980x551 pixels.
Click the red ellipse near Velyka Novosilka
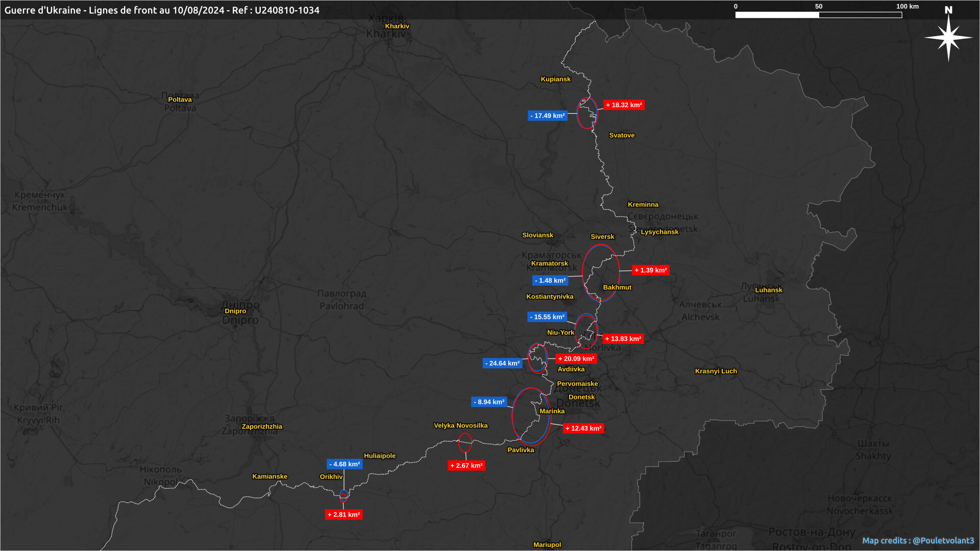click(465, 442)
